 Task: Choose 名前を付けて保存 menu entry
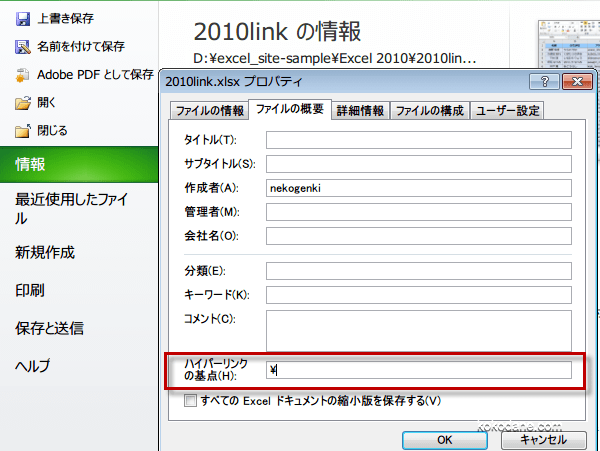[81, 47]
